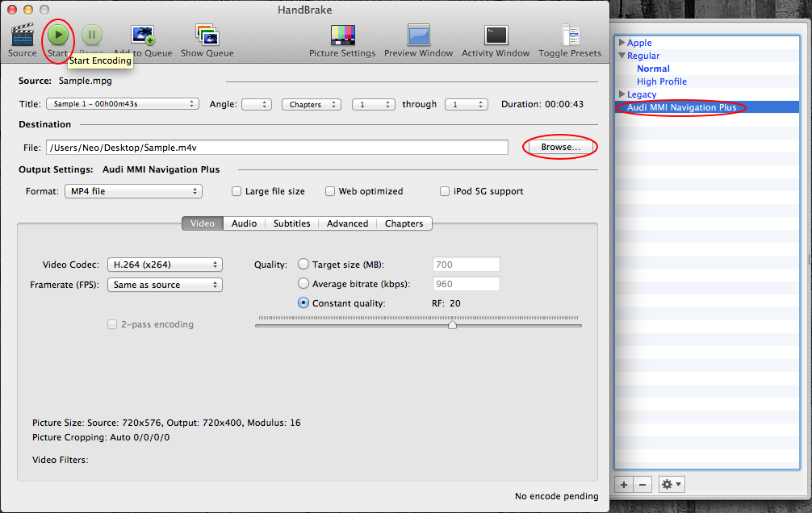
Task: Enable Web optimized checkbox
Action: [330, 191]
